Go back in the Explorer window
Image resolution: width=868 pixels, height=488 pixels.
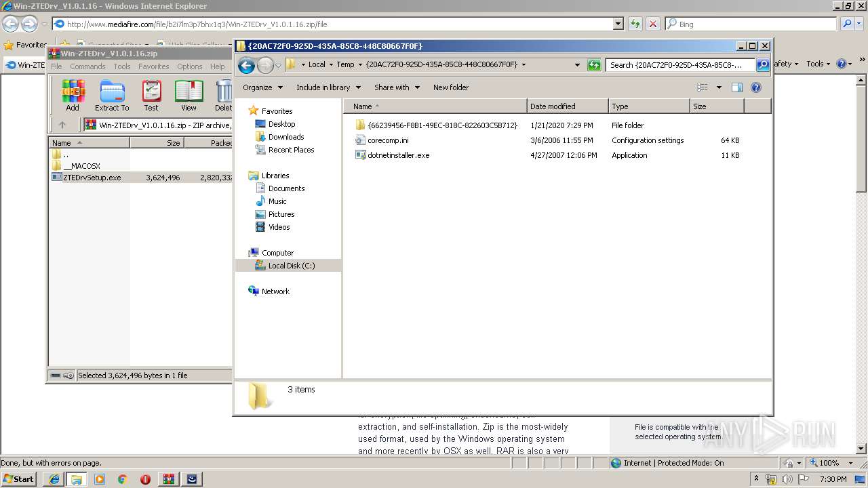[x=246, y=65]
